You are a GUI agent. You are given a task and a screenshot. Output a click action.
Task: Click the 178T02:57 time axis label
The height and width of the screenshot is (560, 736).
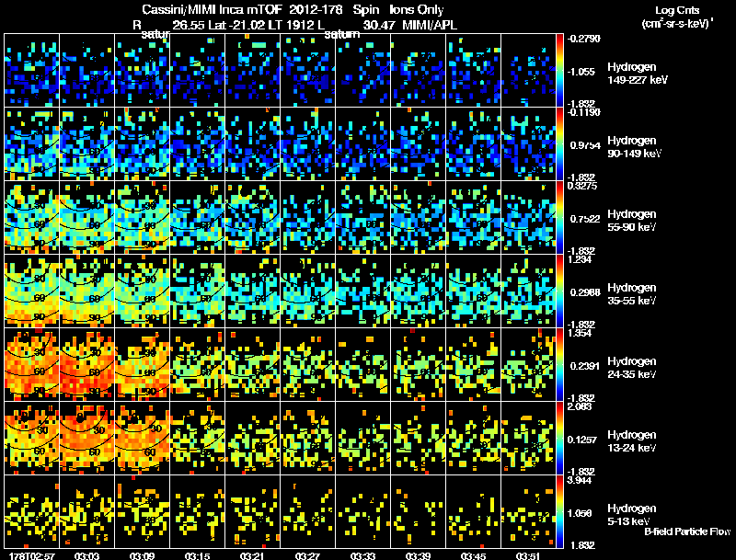click(x=31, y=556)
